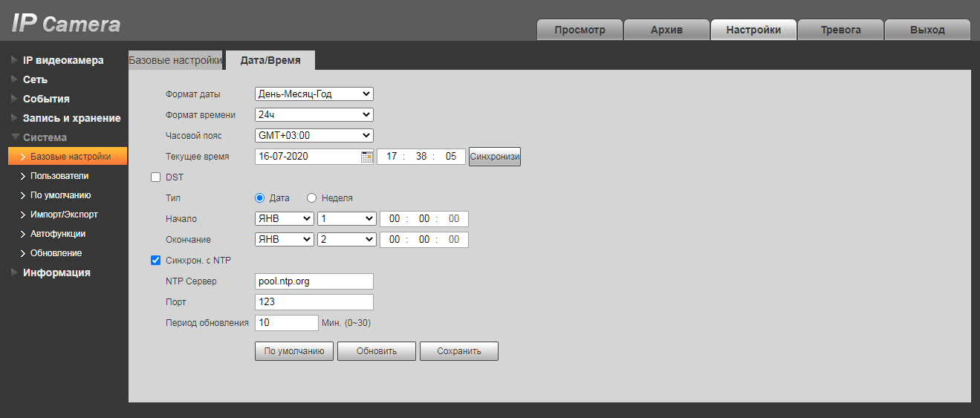
Task: Go to the Просмотр tab
Action: 580,30
